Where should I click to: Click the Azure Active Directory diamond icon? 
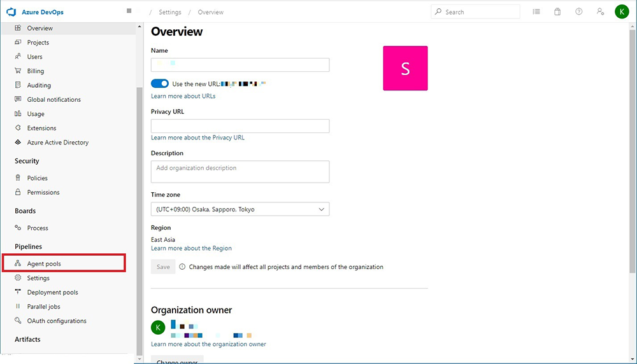(x=18, y=142)
